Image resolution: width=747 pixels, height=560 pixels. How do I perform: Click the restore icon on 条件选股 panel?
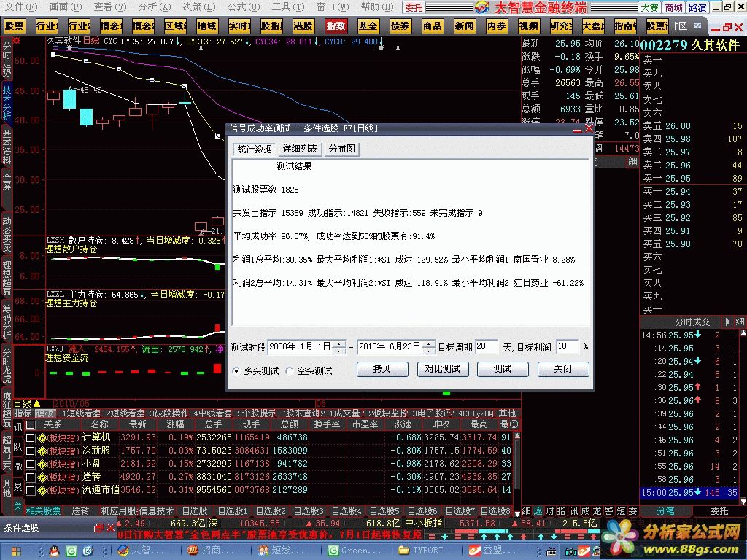tap(98, 528)
